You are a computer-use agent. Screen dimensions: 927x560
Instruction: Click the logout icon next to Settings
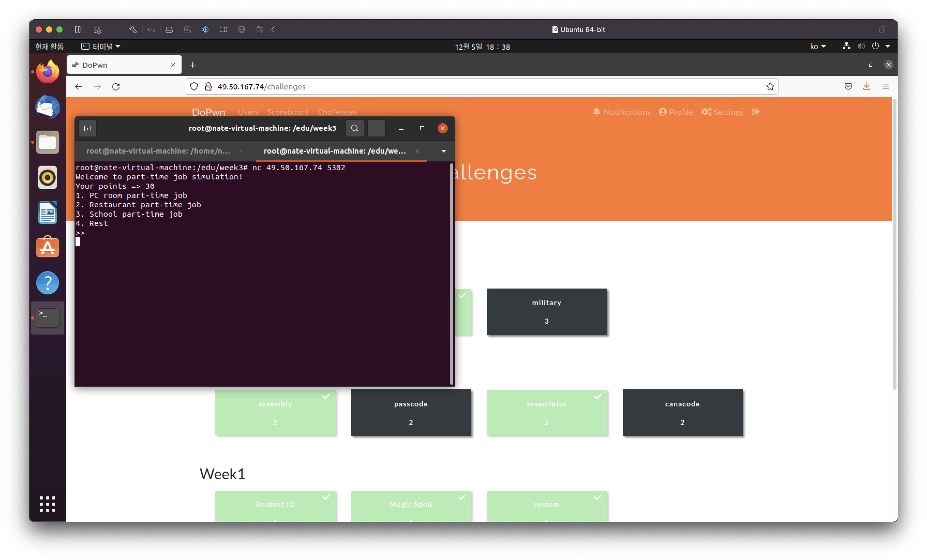[x=756, y=112]
